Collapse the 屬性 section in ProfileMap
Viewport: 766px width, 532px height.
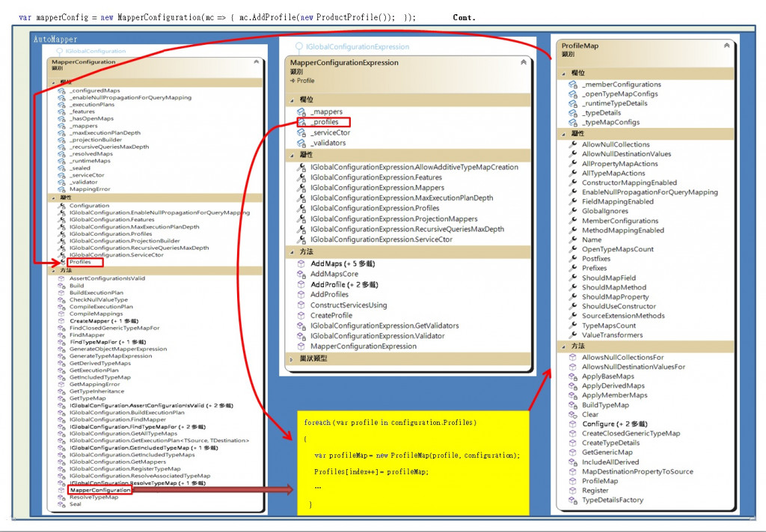coord(563,134)
